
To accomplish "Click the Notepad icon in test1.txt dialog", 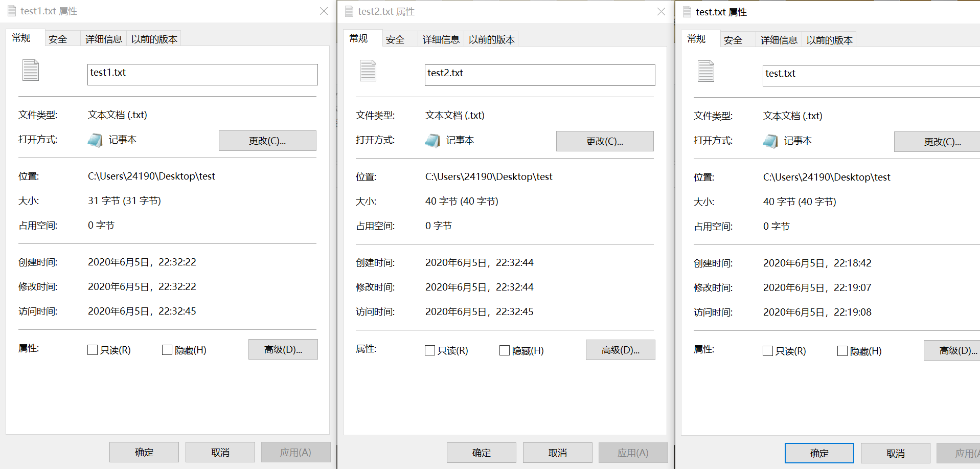I will click(95, 140).
